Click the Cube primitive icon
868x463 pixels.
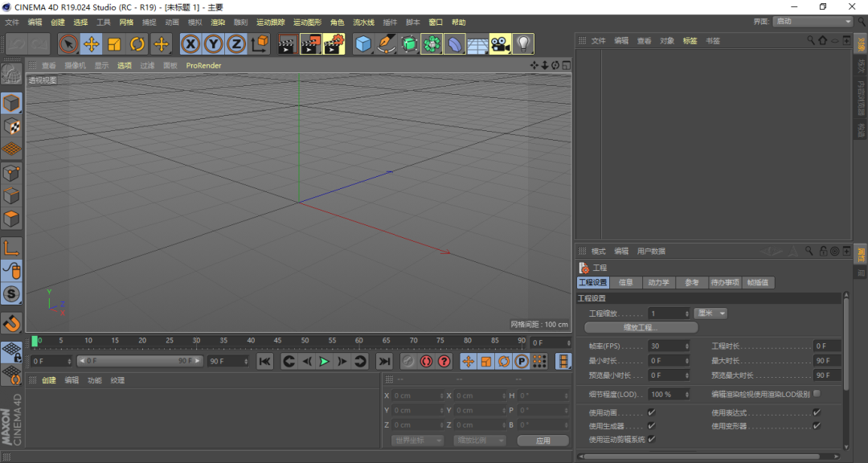pyautogui.click(x=363, y=44)
